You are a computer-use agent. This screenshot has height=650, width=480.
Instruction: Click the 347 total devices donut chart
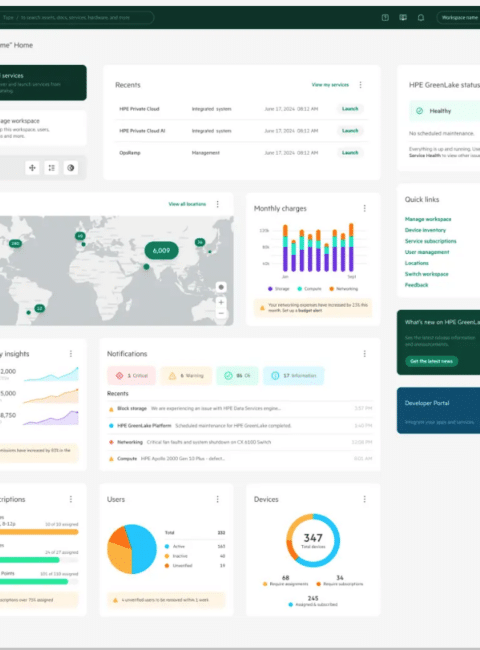(313, 540)
